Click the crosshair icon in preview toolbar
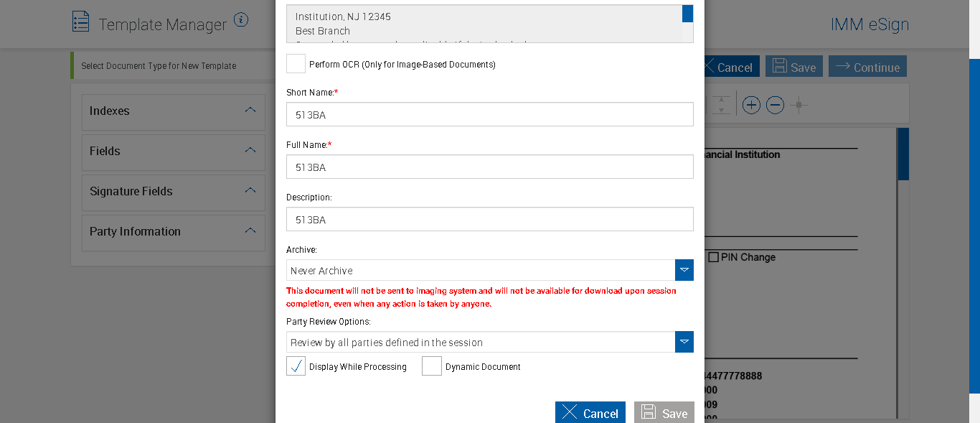This screenshot has height=423, width=980. click(798, 106)
